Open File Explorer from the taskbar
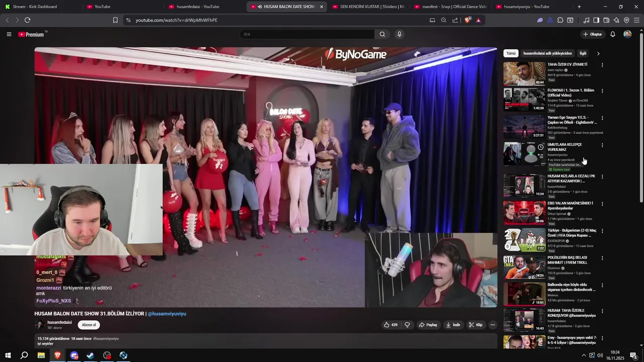Screen dimensions: 644x362 pos(41,355)
